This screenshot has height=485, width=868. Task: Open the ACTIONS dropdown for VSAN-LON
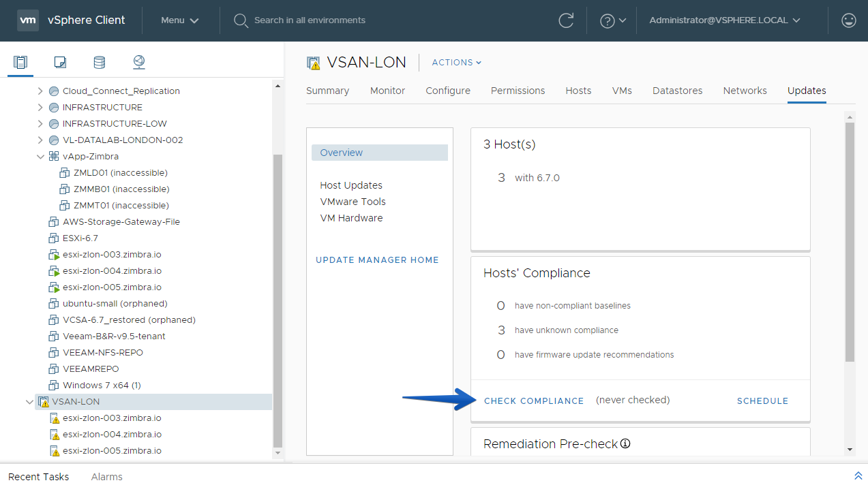[457, 63]
